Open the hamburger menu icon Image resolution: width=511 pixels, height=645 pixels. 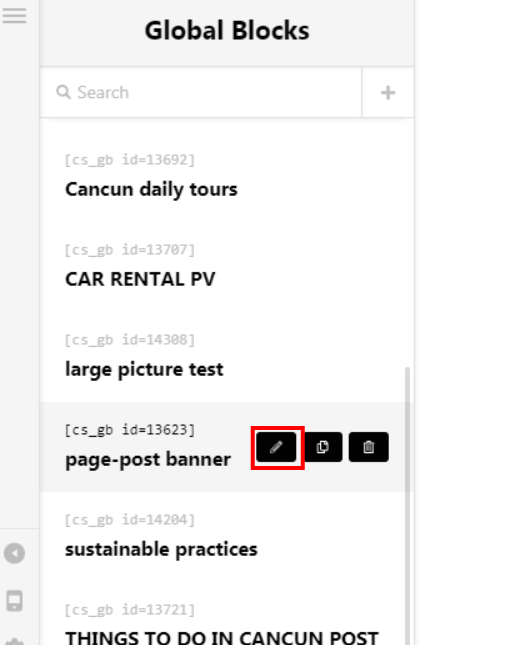coord(14,16)
